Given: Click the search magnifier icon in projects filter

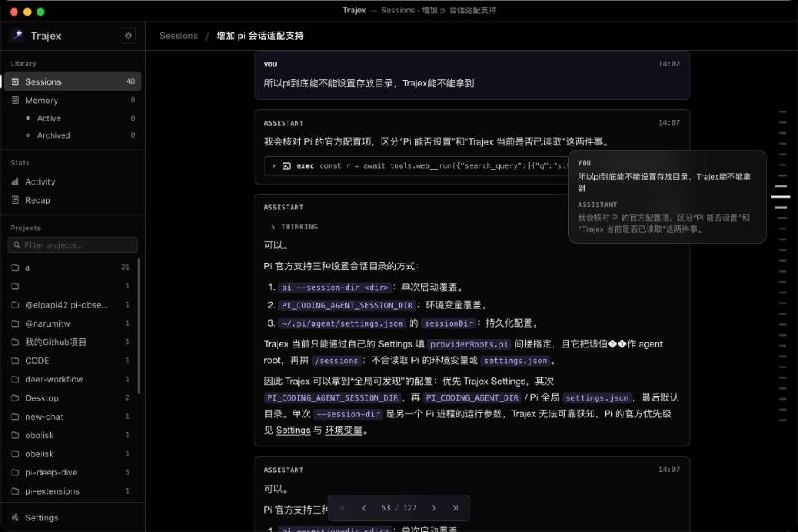Looking at the screenshot, I should (x=17, y=245).
